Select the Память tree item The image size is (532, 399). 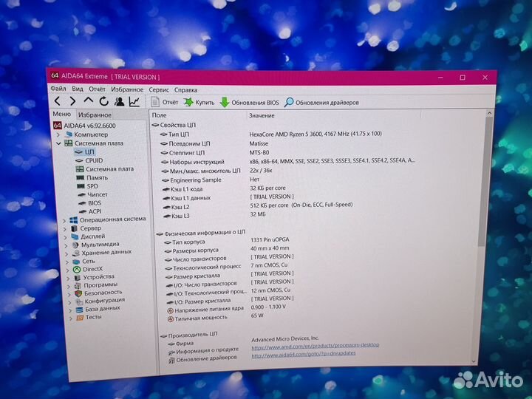point(92,177)
